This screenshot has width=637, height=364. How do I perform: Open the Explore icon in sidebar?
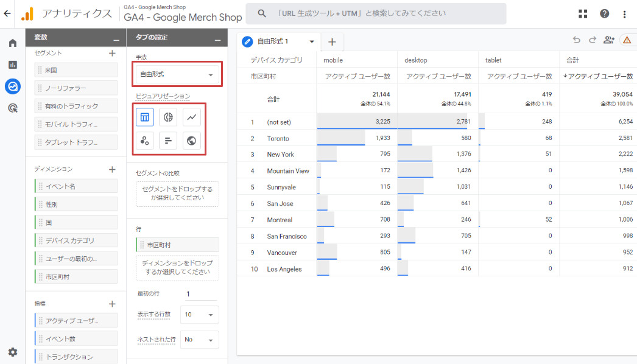coord(13,86)
